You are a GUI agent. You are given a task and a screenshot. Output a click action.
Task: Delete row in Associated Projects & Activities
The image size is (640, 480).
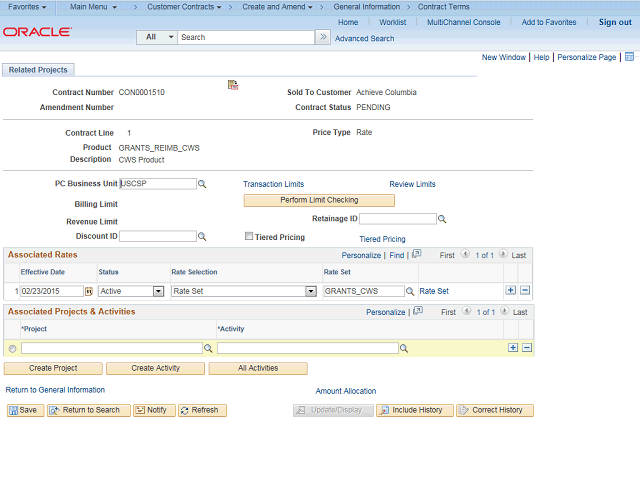point(527,347)
